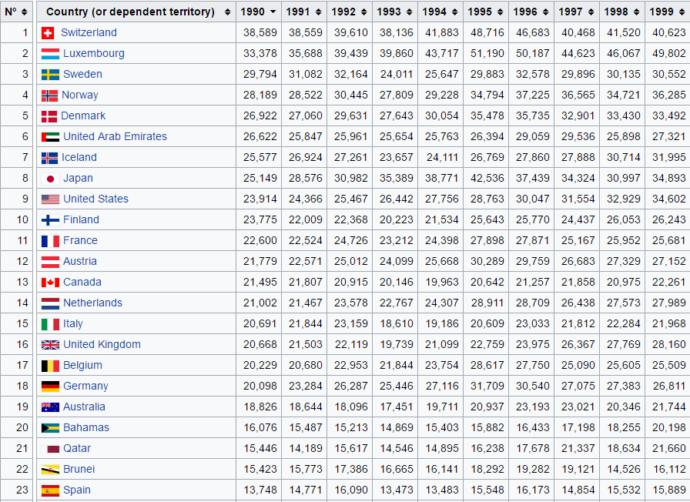This screenshot has width=690, height=502.
Task: Click the Belgium flag icon
Action: [x=50, y=366]
